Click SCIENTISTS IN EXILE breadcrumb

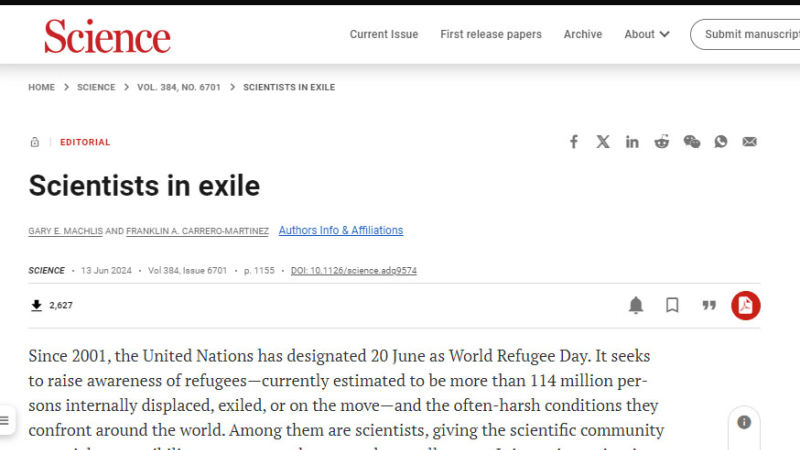point(289,87)
